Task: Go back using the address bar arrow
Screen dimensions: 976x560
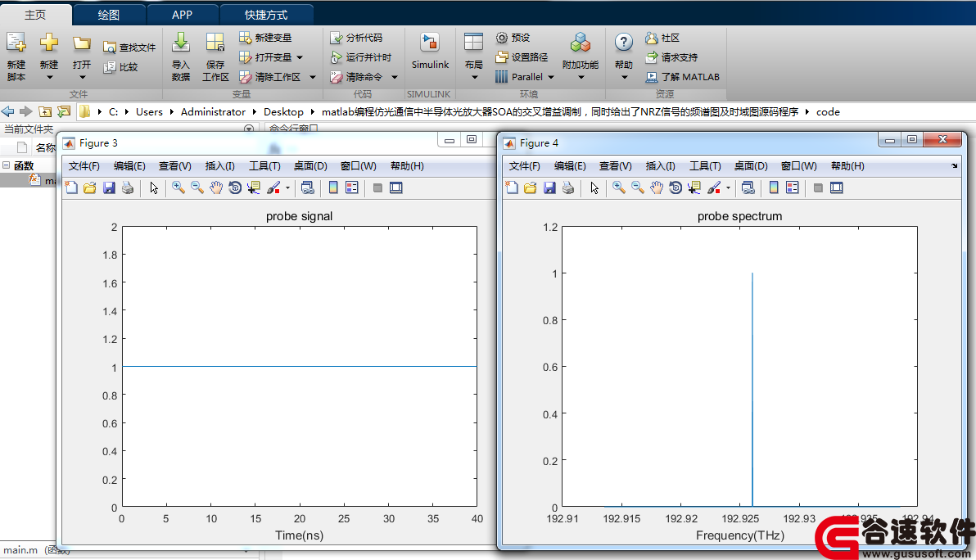Action: click(7, 111)
